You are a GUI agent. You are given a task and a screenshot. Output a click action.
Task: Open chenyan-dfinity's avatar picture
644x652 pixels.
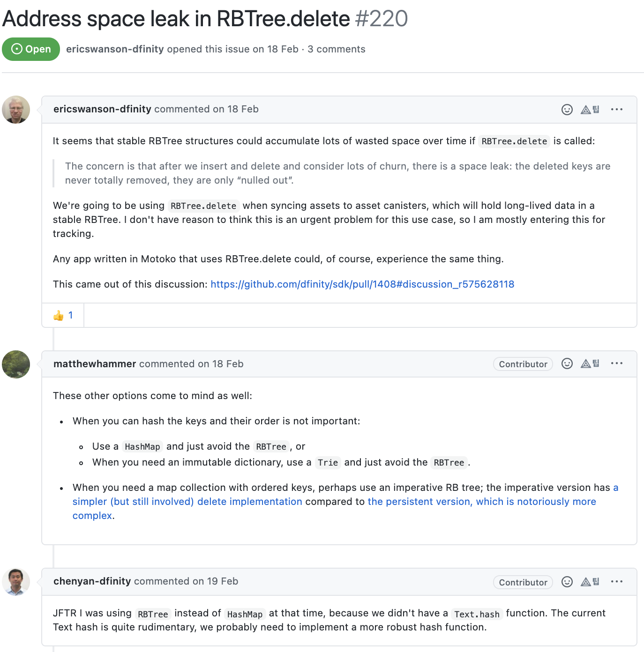point(16,582)
